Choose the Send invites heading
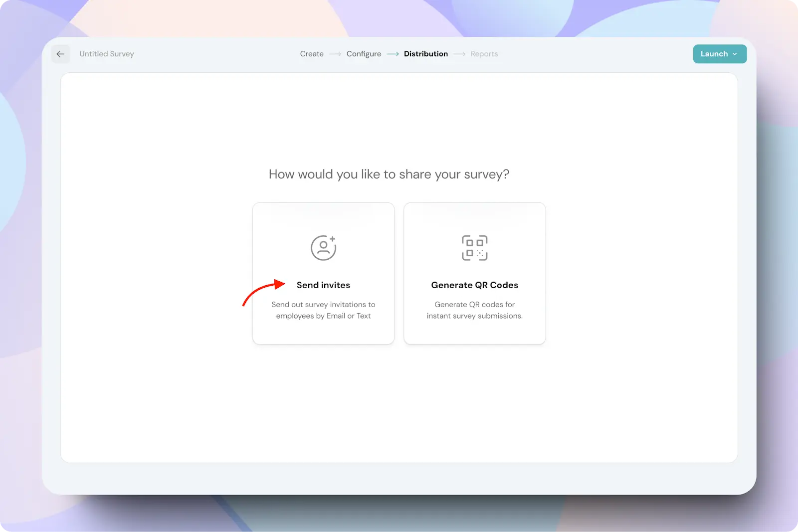798x532 pixels. tap(323, 285)
